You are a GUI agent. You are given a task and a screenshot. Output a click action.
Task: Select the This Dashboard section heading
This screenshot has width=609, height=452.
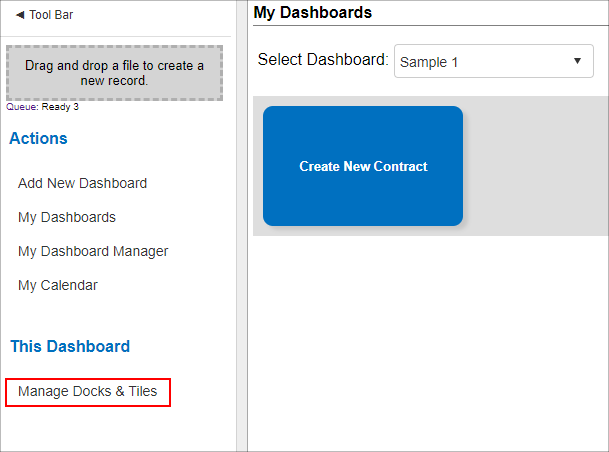point(70,346)
